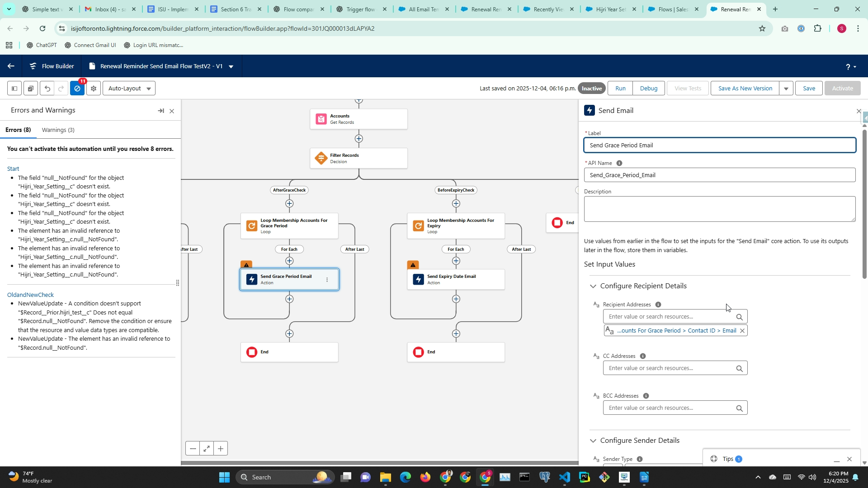Click the Filter Records decision icon
Viewport: 868px width, 488px height.
point(321,158)
